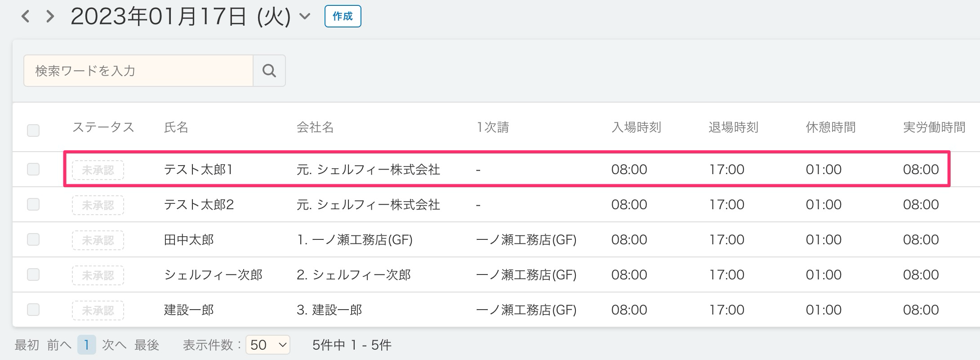
Task: Check the 田中太郎 row checkbox
Action: pyautogui.click(x=33, y=239)
